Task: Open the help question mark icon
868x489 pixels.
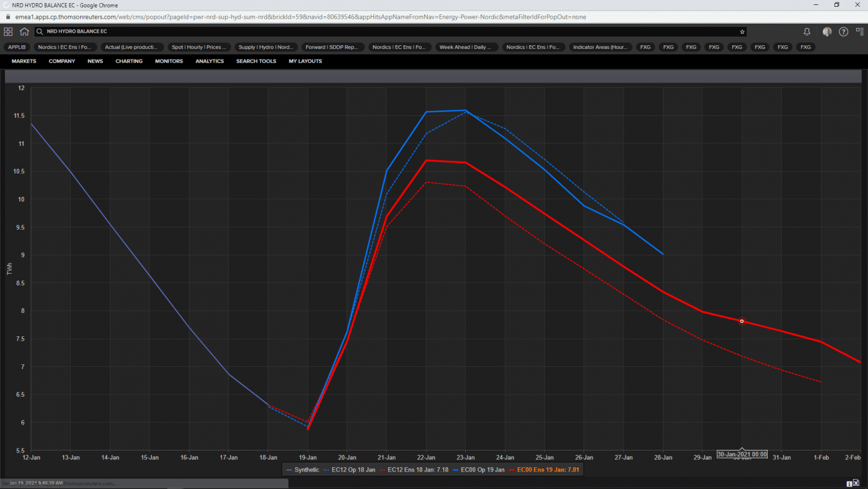Action: click(x=843, y=32)
